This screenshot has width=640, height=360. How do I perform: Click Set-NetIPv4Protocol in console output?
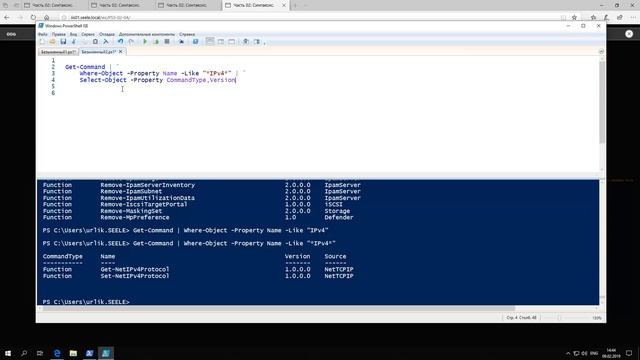[x=135, y=276]
